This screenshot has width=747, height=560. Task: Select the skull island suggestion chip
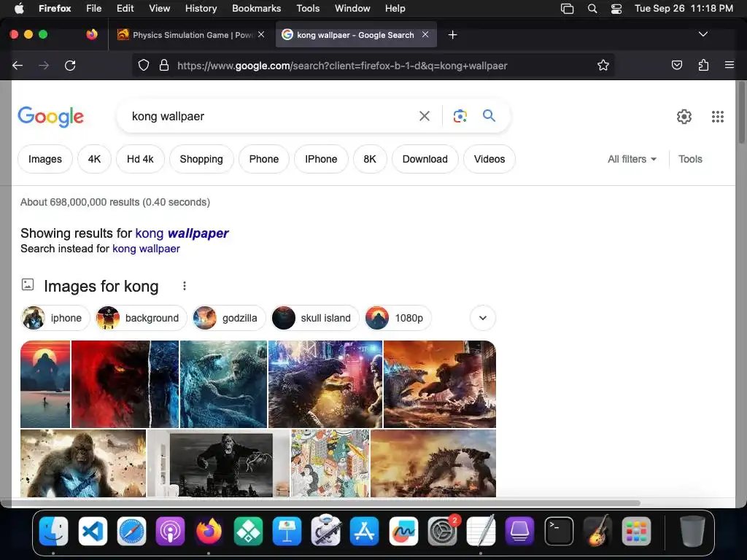[x=315, y=318]
